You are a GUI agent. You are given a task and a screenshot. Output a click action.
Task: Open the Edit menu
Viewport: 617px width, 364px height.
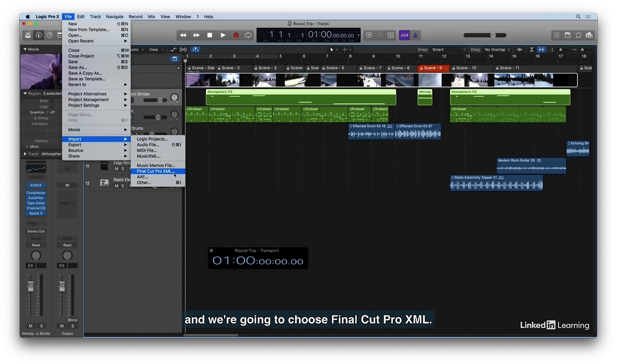80,16
